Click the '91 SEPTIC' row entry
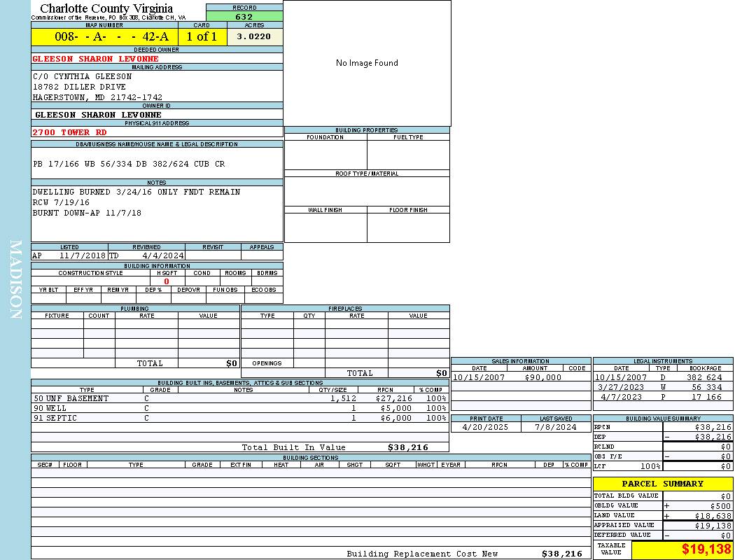The width and height of the screenshot is (735, 560). [x=56, y=418]
